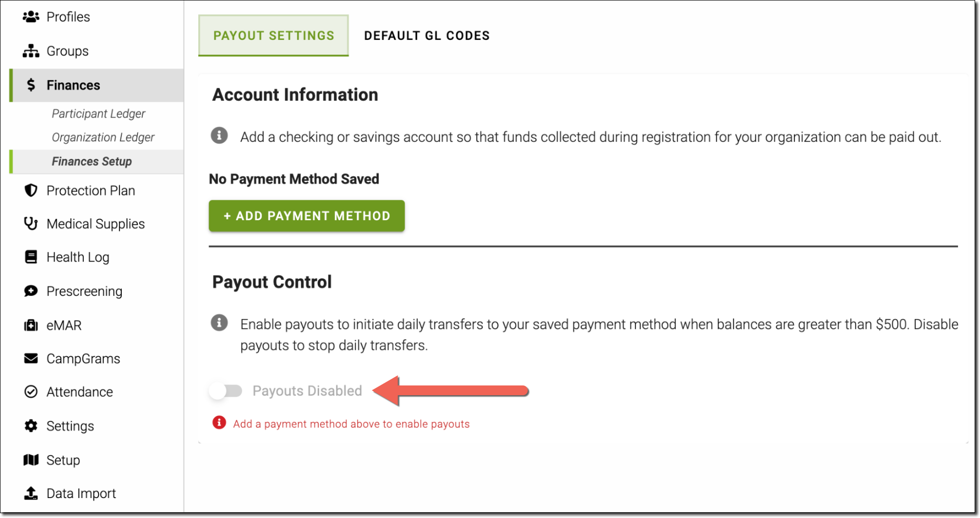
Task: Click the Health Log book icon
Action: click(31, 257)
